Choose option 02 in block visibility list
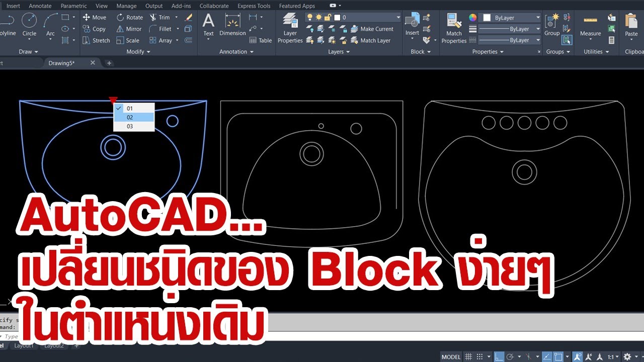This screenshot has height=362, width=644. point(134,117)
